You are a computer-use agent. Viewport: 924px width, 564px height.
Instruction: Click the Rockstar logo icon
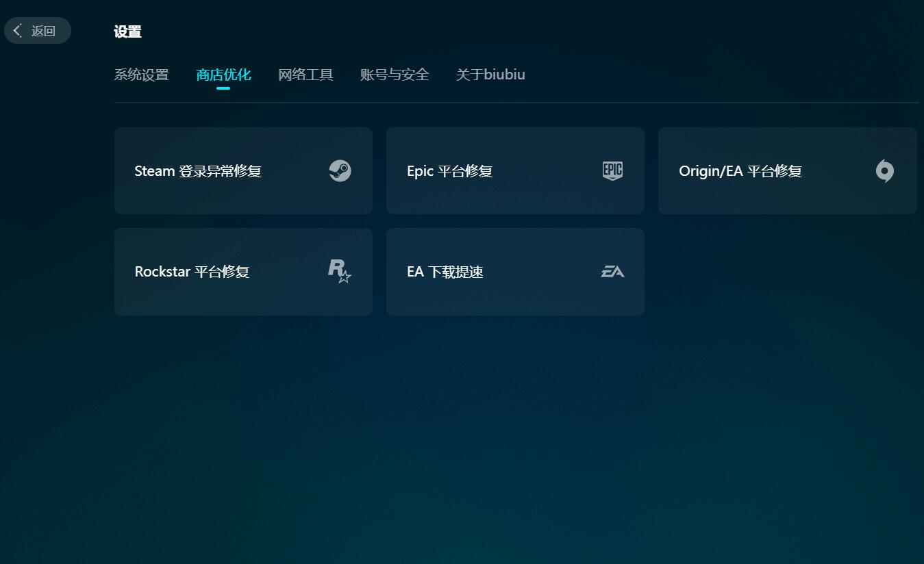(340, 271)
